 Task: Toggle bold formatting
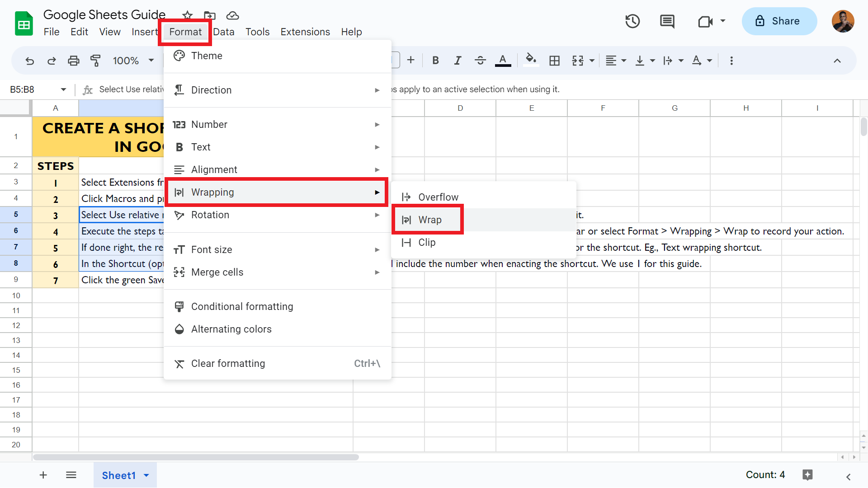pos(435,61)
